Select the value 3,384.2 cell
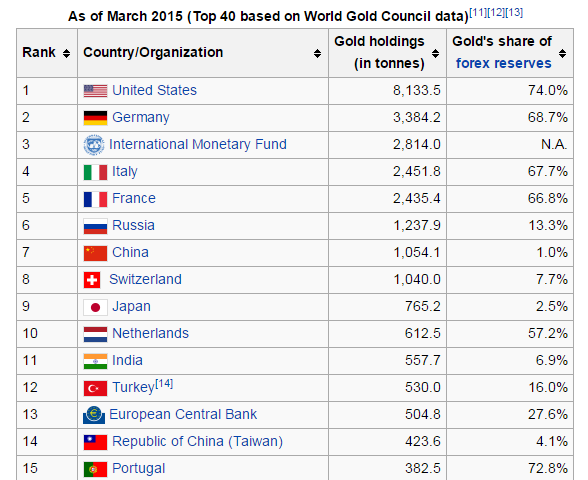The image size is (588, 480). [387, 118]
